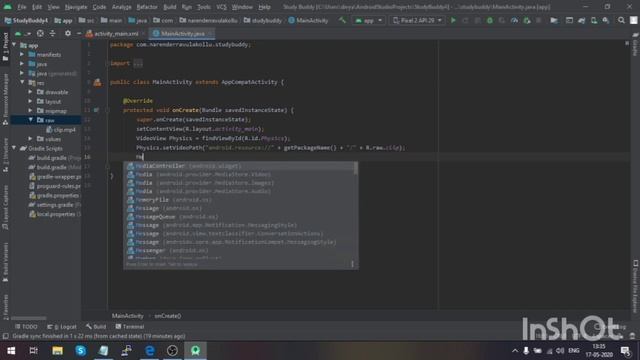The height and width of the screenshot is (360, 640).
Task: Click the OBS Studio taskbar icon
Action: (x=172, y=351)
